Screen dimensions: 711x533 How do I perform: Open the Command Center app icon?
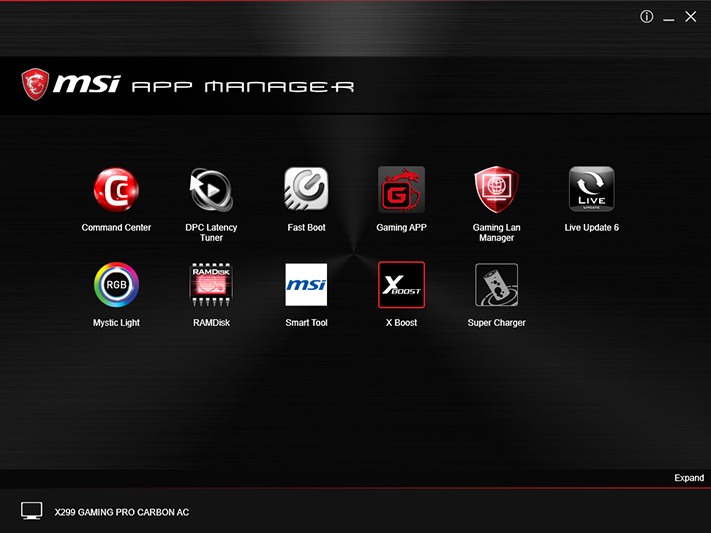pyautogui.click(x=116, y=190)
